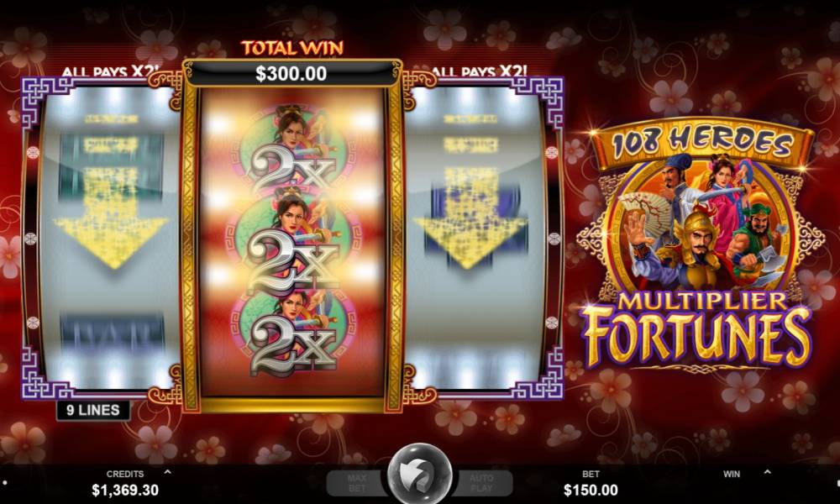
Task: Click the 108 Heroes banner logo
Action: point(701,142)
